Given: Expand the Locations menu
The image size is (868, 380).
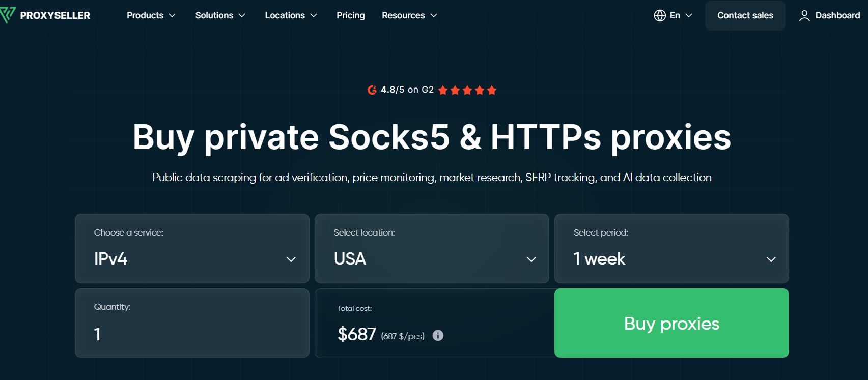Looking at the screenshot, I should (291, 15).
